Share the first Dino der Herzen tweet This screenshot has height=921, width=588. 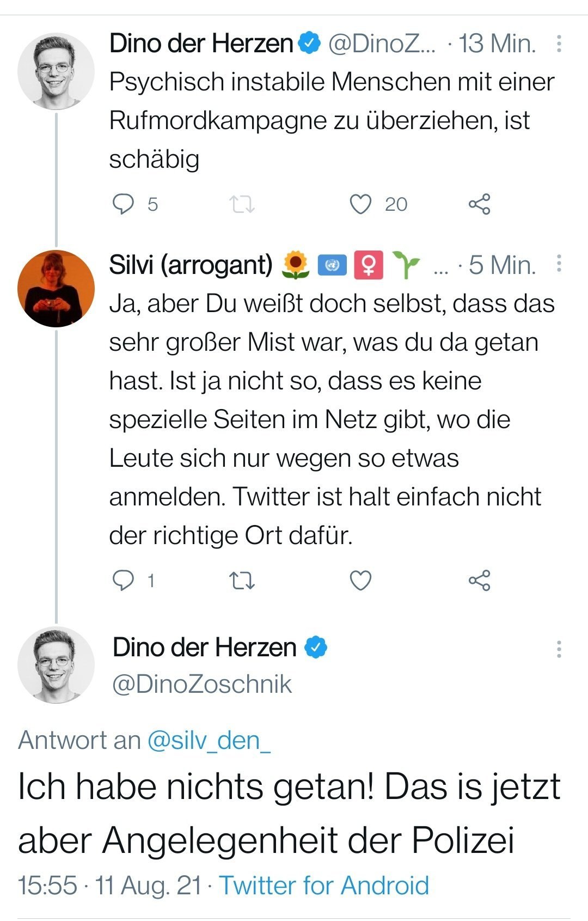(x=479, y=204)
